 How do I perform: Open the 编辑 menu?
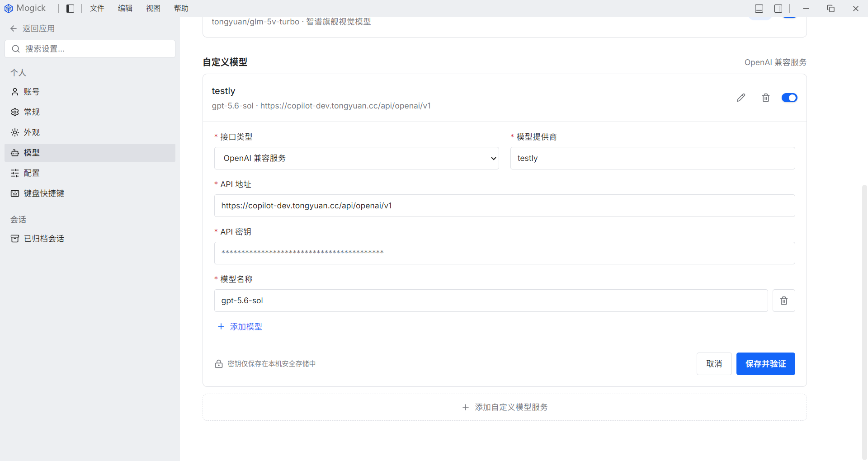[125, 8]
